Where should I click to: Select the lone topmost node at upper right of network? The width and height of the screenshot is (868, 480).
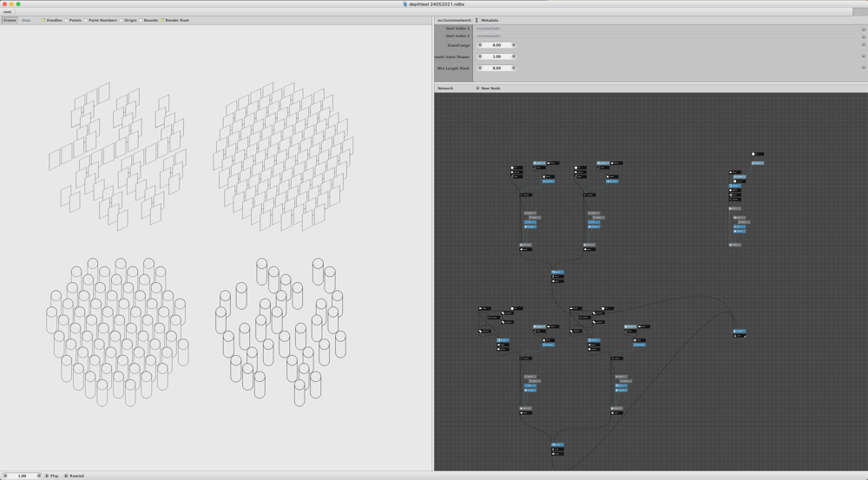pyautogui.click(x=757, y=154)
